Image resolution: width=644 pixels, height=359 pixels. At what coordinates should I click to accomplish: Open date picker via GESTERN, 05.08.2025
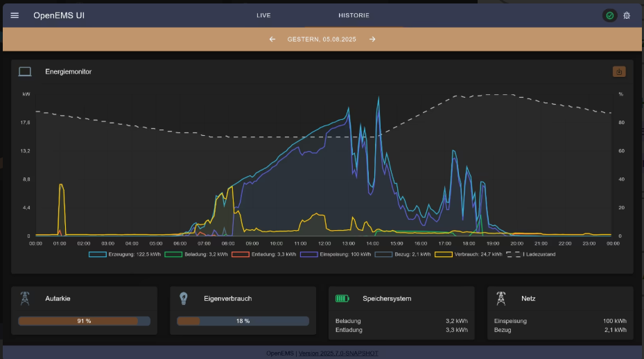tap(322, 40)
